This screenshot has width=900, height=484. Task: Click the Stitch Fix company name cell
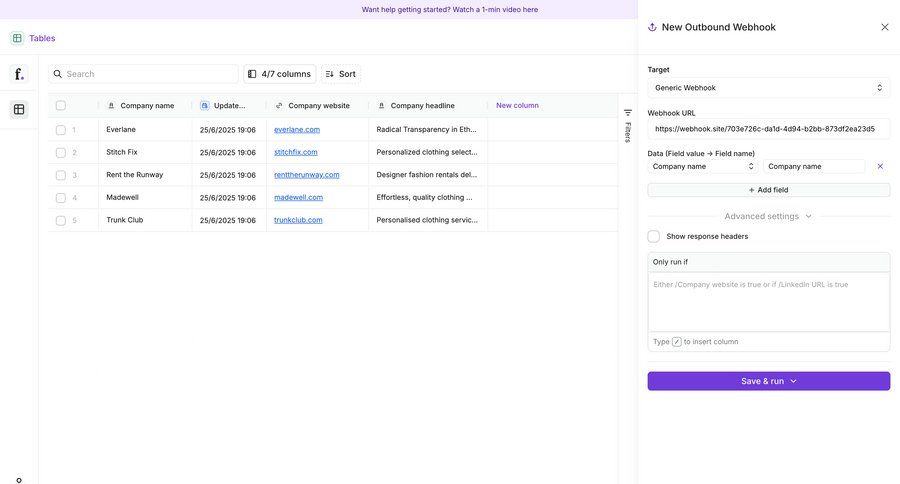[145, 152]
